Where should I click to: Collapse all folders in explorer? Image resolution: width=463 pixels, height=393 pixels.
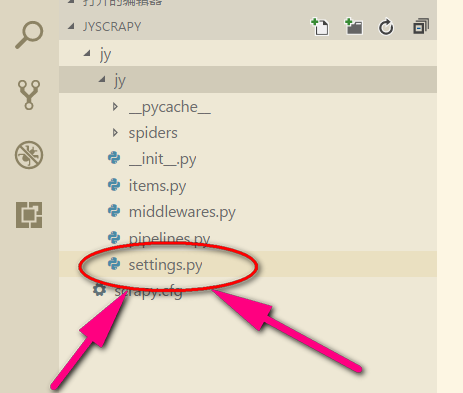click(421, 27)
